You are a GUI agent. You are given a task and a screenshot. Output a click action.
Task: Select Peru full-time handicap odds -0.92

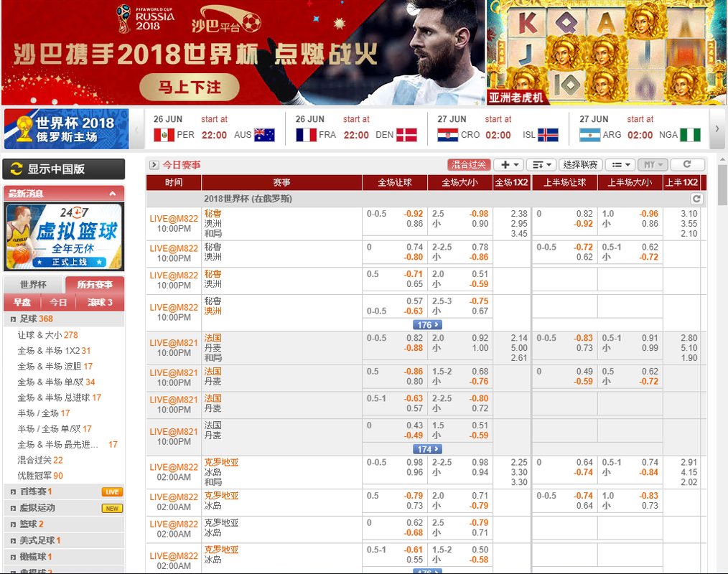414,214
